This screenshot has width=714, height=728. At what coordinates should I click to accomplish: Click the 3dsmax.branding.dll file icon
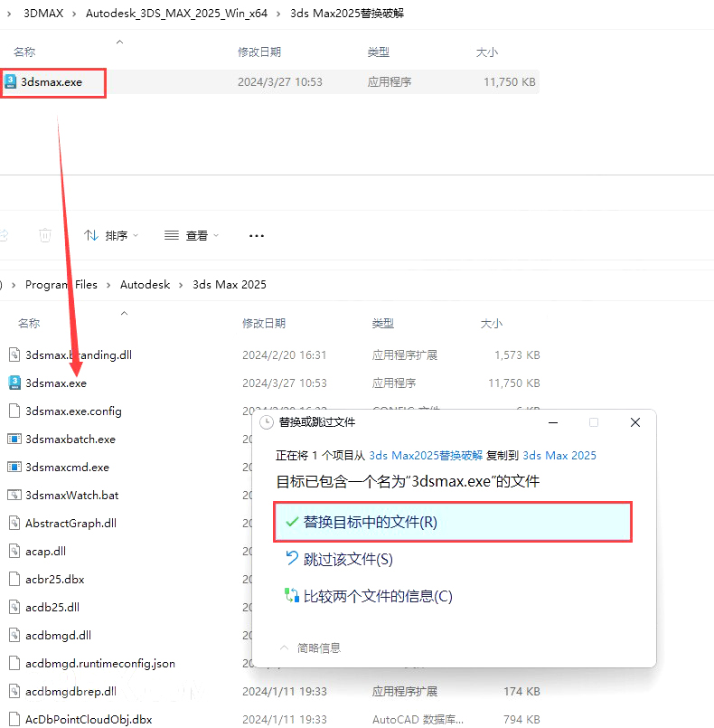click(x=14, y=355)
